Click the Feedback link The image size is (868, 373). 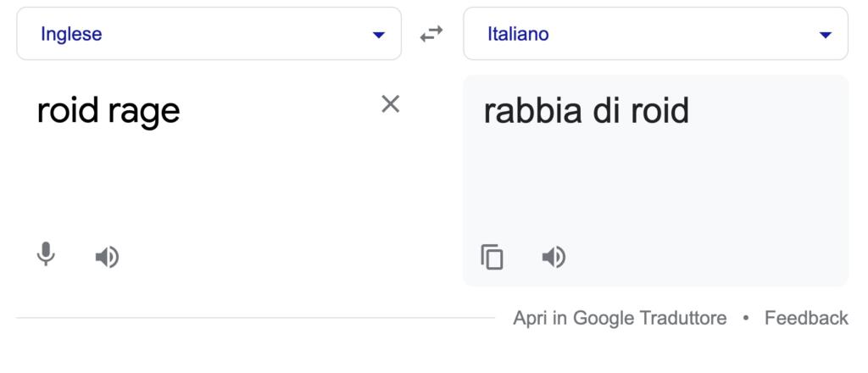[806, 318]
